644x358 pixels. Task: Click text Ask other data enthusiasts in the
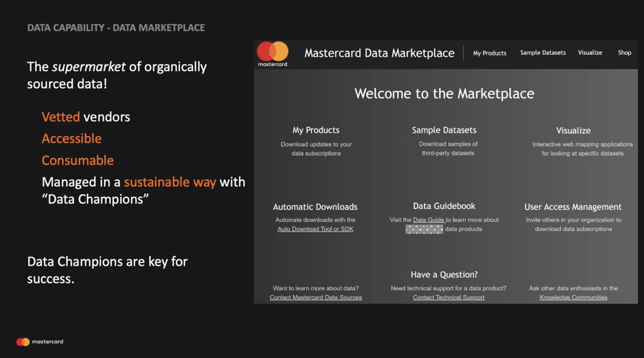coord(573,288)
